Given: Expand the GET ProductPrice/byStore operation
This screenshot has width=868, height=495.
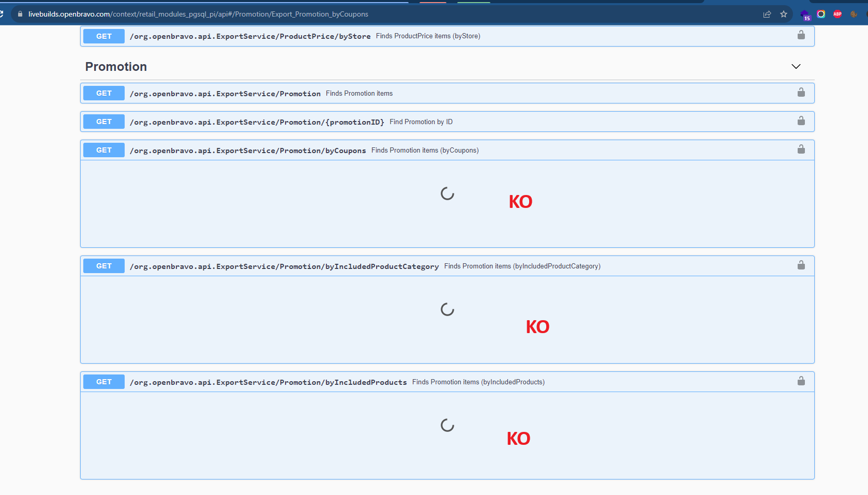Looking at the screenshot, I should [x=104, y=36].
